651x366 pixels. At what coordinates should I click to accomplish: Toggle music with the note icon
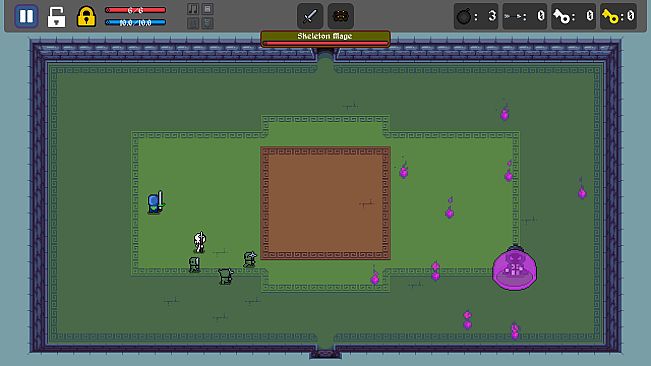[193, 9]
